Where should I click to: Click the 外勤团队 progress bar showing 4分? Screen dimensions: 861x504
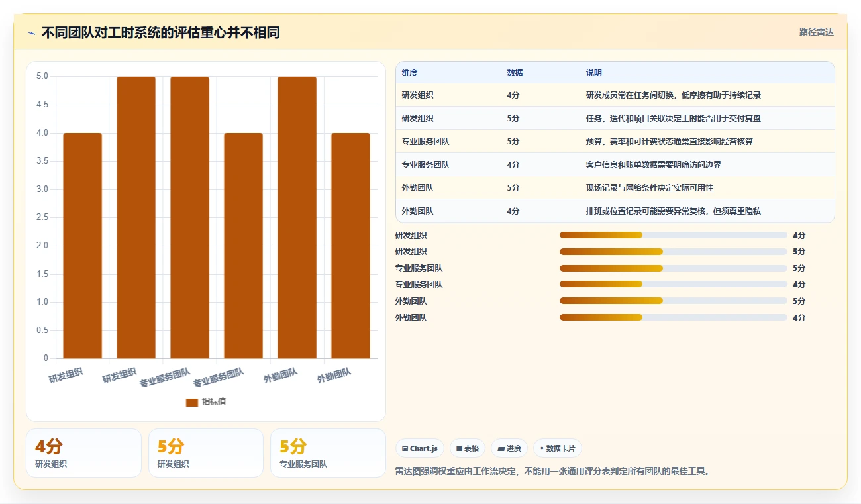[674, 317]
